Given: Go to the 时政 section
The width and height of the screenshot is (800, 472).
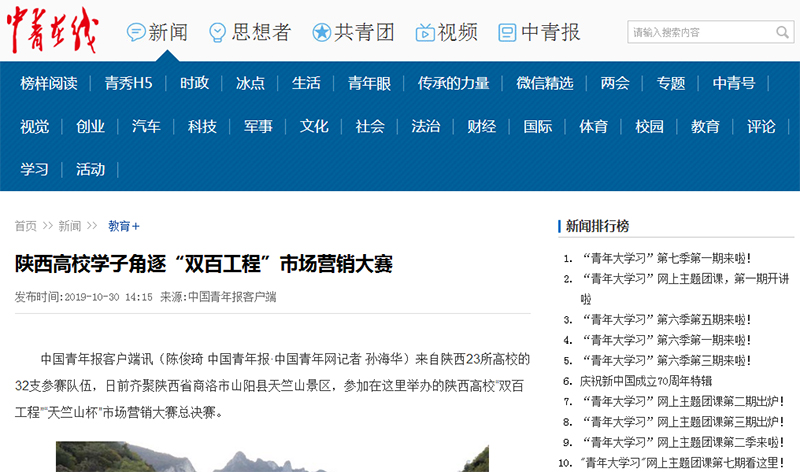Looking at the screenshot, I should pyautogui.click(x=194, y=83).
